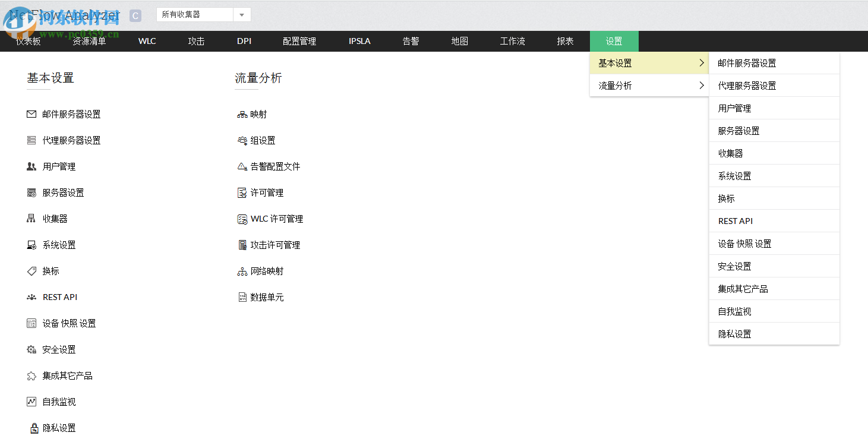868x445 pixels.
Task: Switch to the IPSLA tab
Action: [x=359, y=41]
